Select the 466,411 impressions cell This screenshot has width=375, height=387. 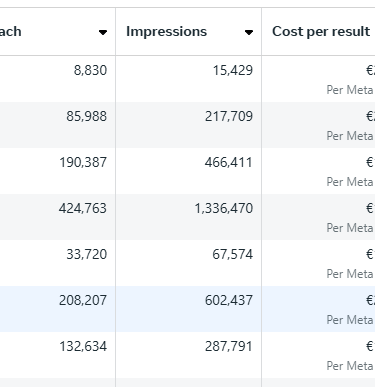189,171
